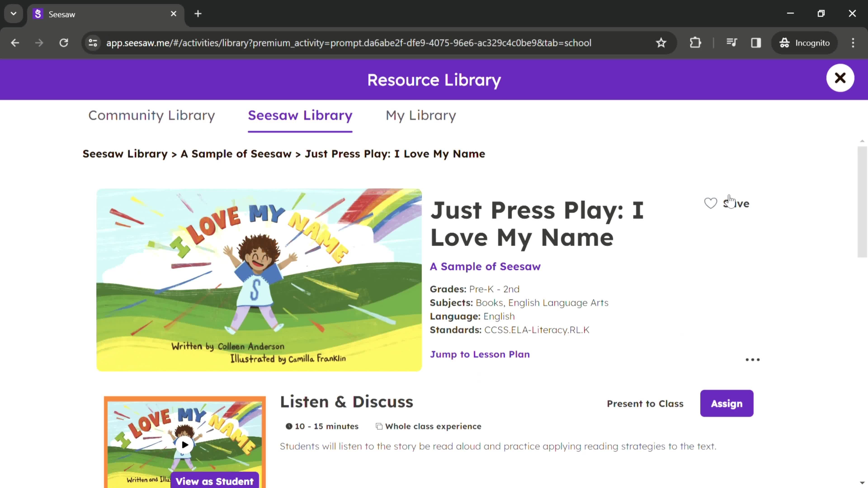Click the Language: English line
This screenshot has width=868, height=488.
472,317
